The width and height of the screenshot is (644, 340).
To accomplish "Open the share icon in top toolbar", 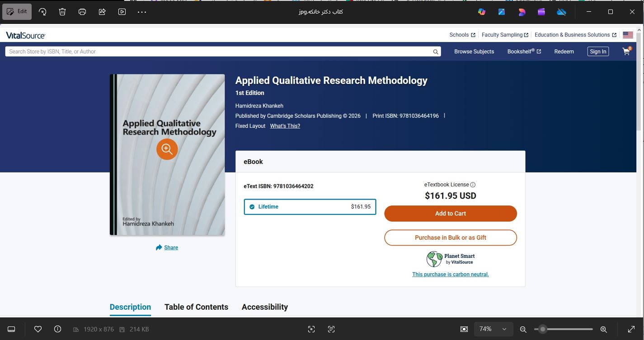I will tap(102, 12).
